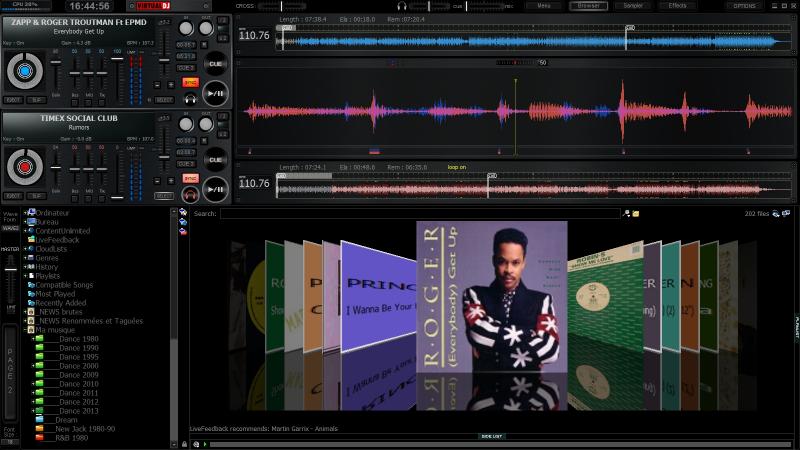
Task: Hit the top deck play/pause button
Action: 215,93
